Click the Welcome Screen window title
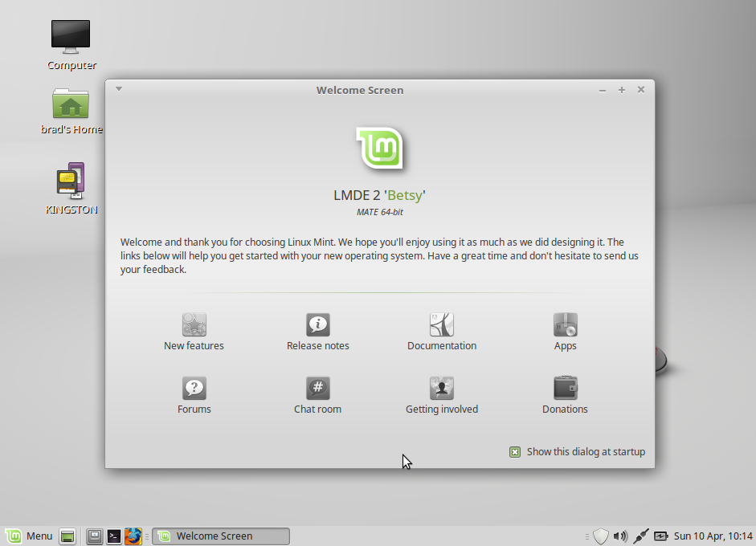The width and height of the screenshot is (756, 546). pyautogui.click(x=360, y=90)
